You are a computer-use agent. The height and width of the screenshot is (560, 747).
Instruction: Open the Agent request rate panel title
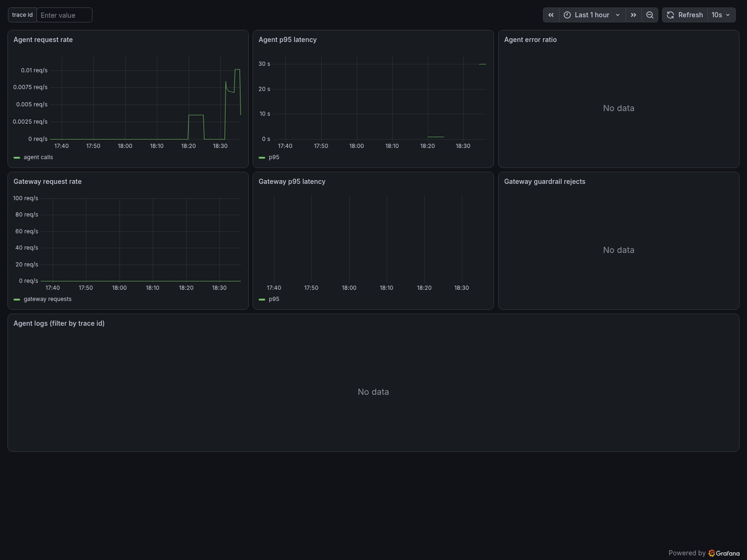(x=43, y=40)
